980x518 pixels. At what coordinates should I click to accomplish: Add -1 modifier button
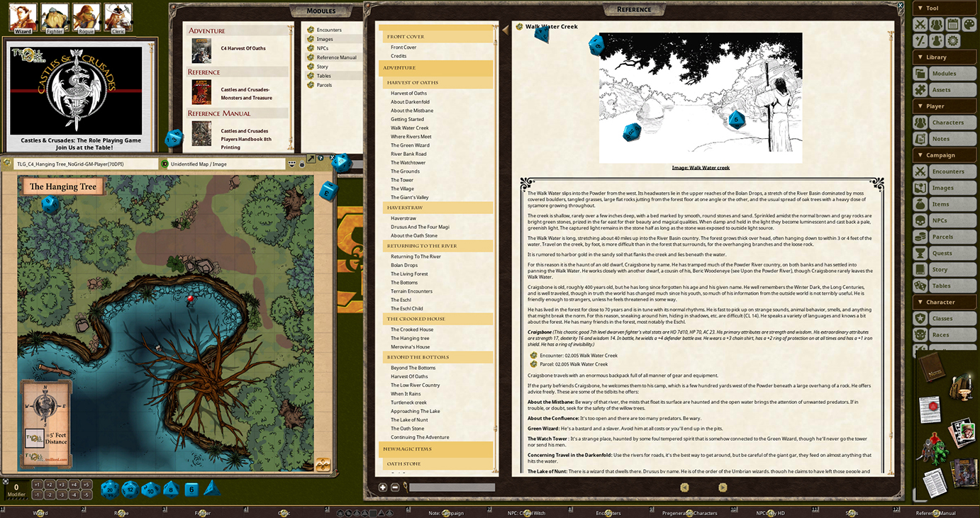(x=37, y=495)
